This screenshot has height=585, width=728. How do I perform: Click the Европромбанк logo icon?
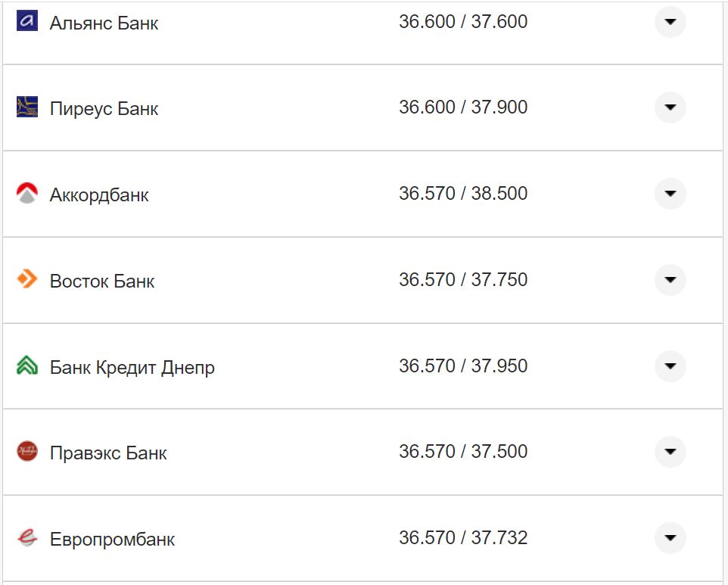(x=26, y=538)
